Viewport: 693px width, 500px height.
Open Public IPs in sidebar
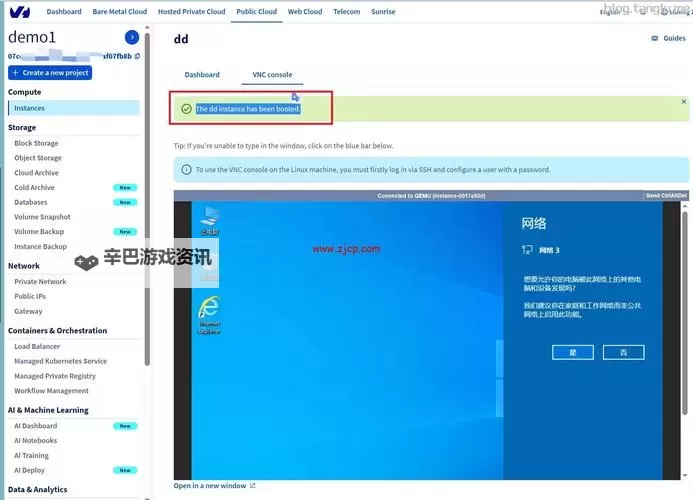30,296
